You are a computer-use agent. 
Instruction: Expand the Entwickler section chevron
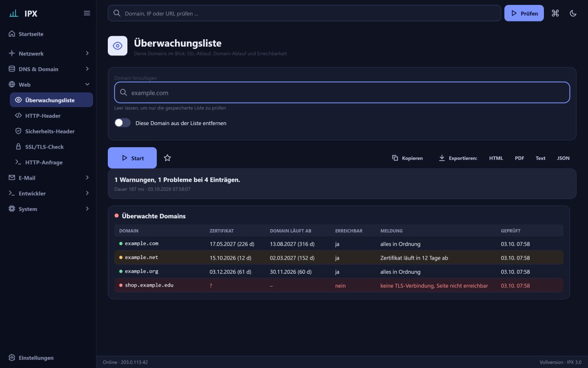87,193
